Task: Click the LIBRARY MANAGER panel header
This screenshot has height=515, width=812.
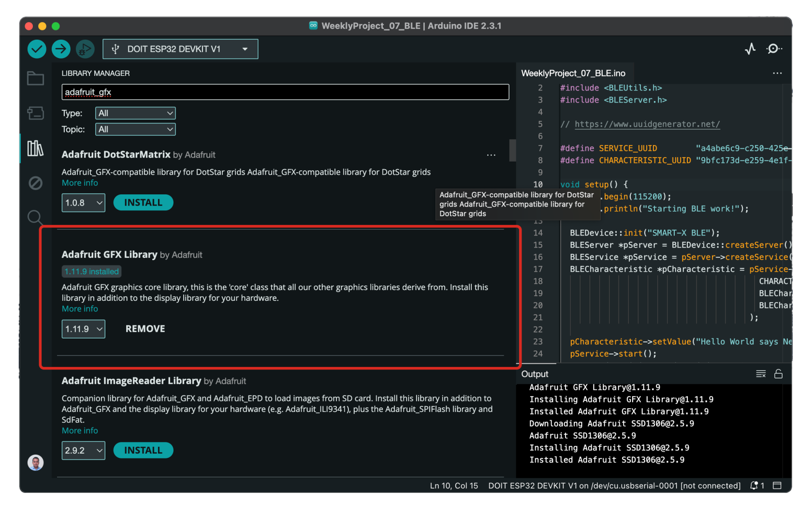Action: click(x=96, y=74)
